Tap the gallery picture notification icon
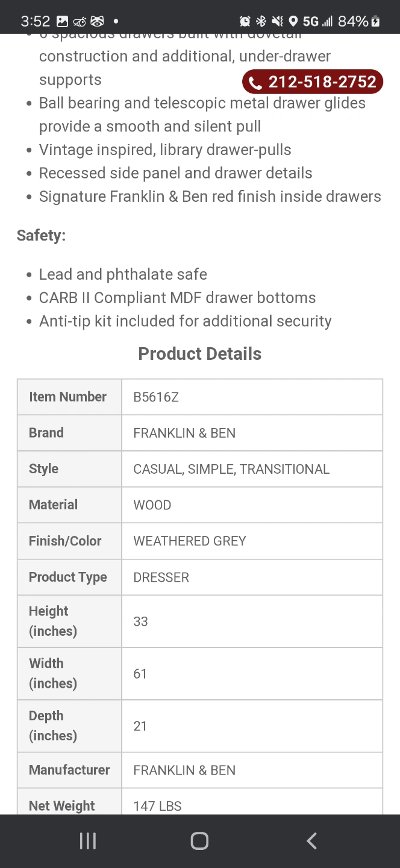This screenshot has width=400, height=868. pyautogui.click(x=62, y=22)
